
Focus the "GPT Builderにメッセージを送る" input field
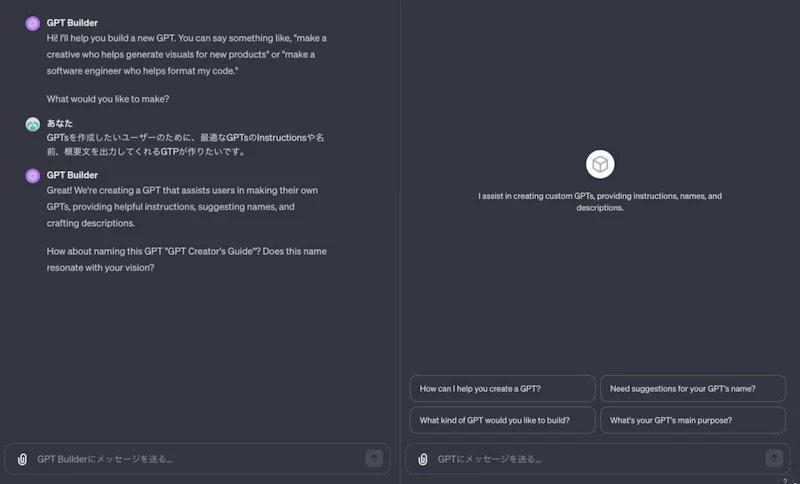coord(195,459)
